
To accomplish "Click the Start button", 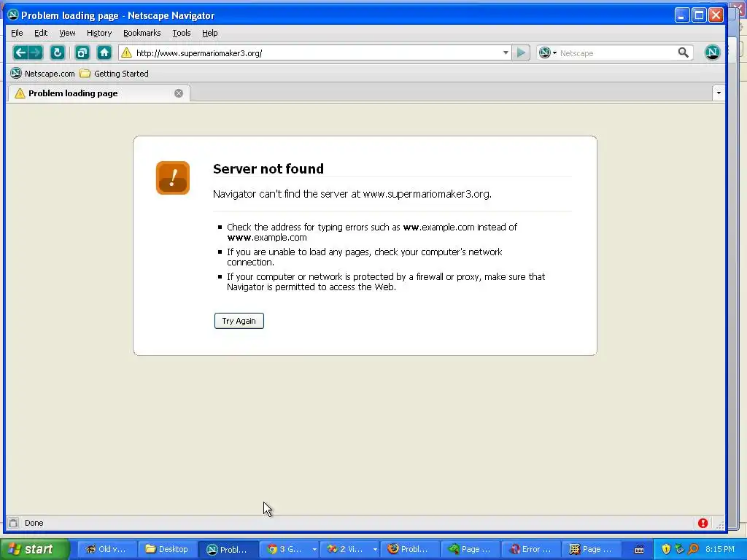I will click(x=34, y=549).
